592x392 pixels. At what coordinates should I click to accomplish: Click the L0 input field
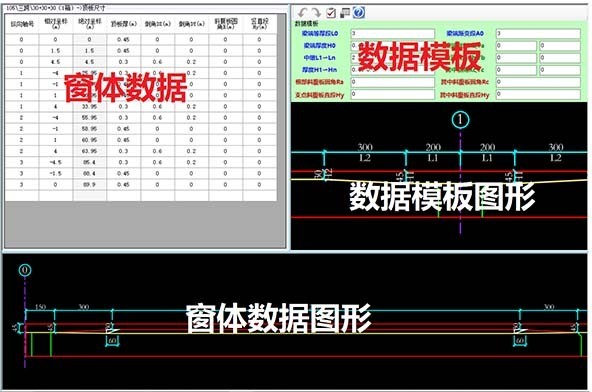[x=393, y=34]
